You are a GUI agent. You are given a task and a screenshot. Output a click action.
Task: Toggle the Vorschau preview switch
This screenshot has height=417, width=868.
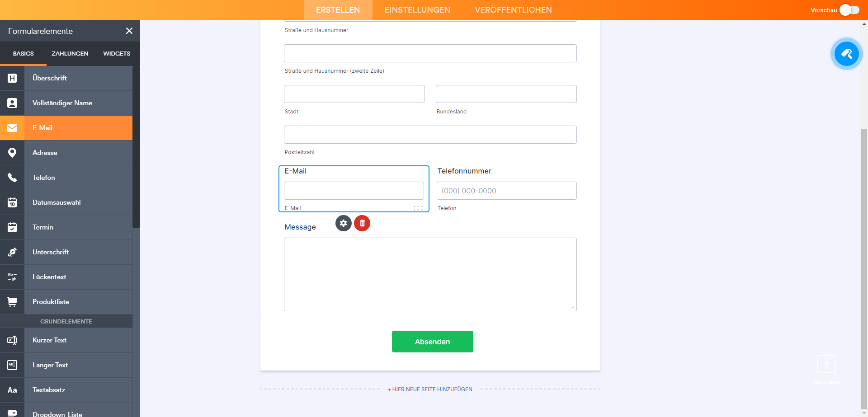coord(849,10)
